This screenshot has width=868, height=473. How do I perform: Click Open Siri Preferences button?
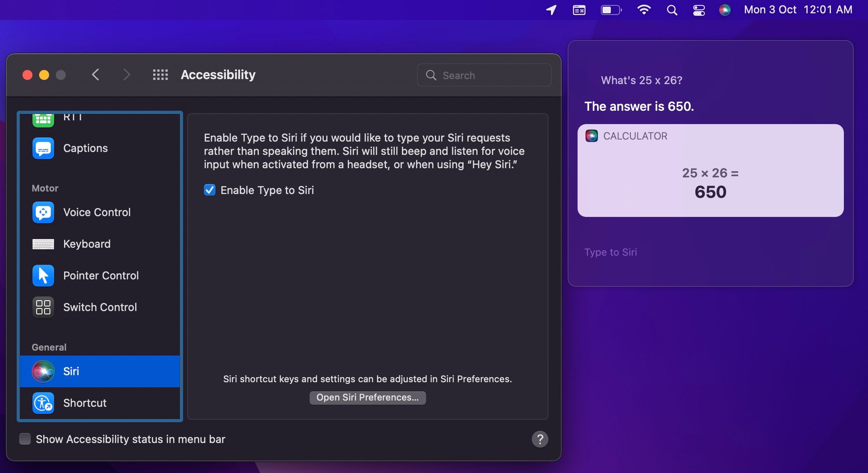[x=367, y=398]
